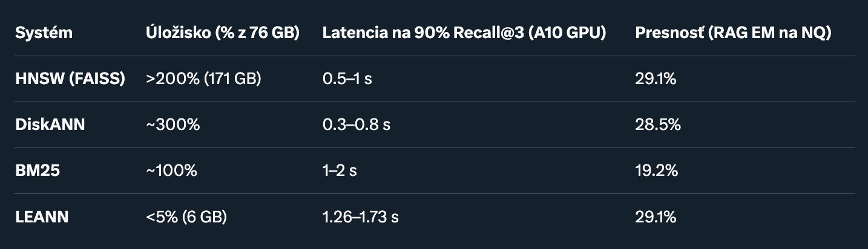The image size is (868, 249).
Task: Select the "Presnosť (RAG EM na NQ)" header
Action: pos(733,33)
